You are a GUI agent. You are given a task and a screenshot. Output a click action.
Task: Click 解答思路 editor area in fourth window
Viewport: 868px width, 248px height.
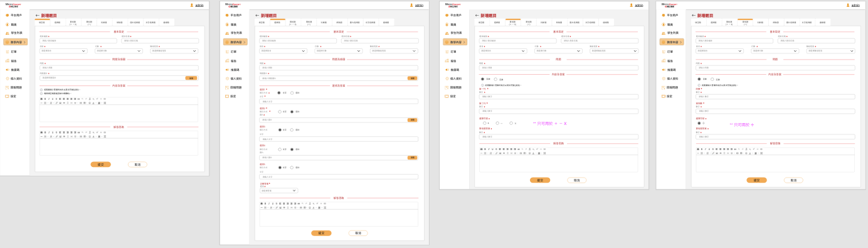click(775, 163)
